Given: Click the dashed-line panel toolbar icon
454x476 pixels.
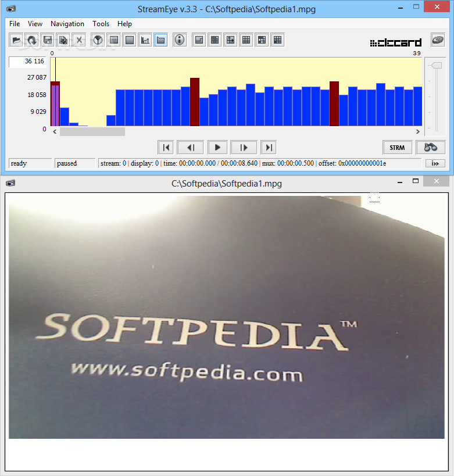Looking at the screenshot, I should click(113, 40).
